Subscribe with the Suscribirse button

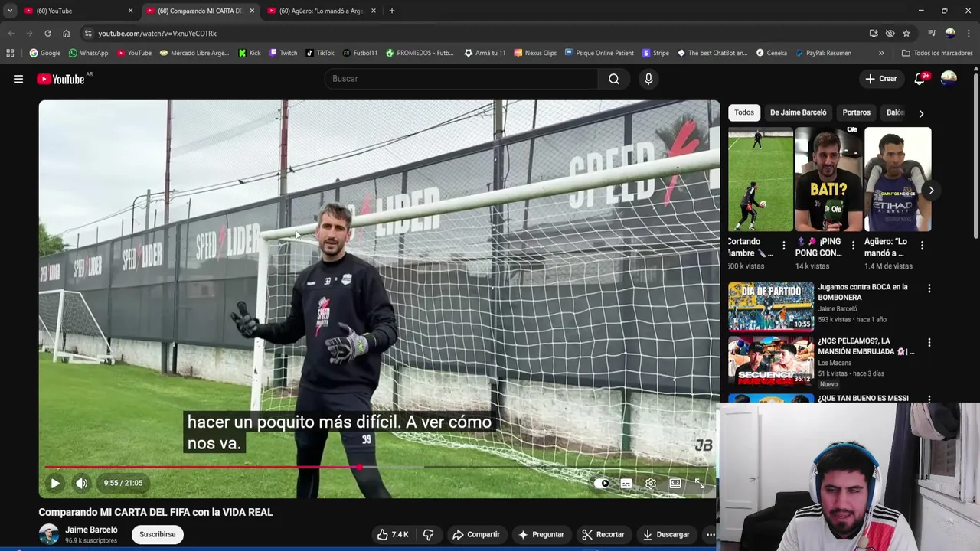[158, 534]
